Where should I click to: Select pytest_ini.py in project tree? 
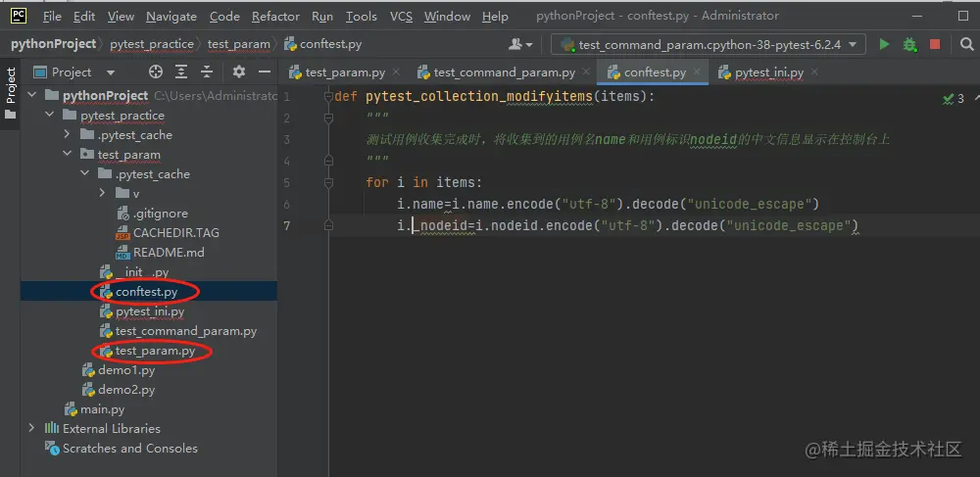click(x=142, y=311)
